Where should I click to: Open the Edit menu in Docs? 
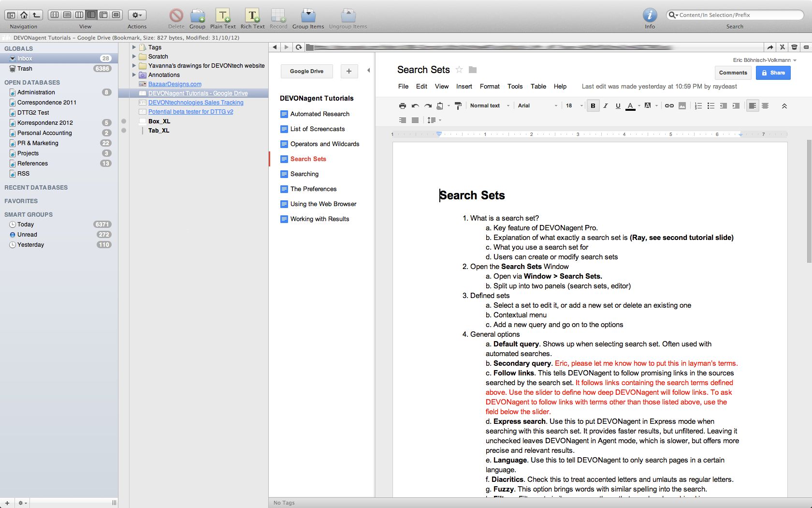pos(421,87)
